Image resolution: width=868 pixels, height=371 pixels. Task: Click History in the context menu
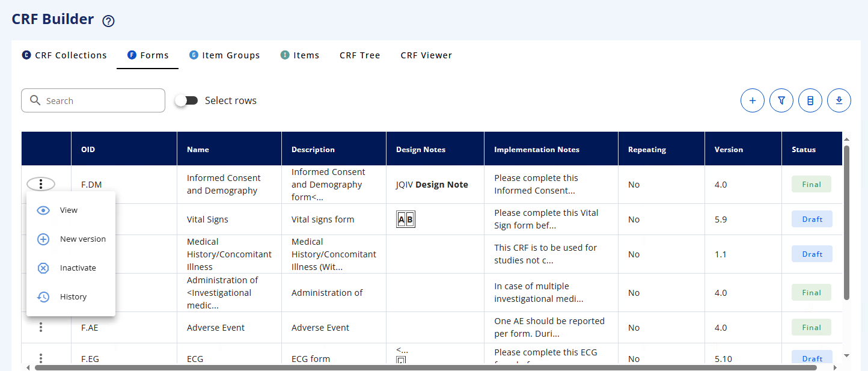pos(73,296)
